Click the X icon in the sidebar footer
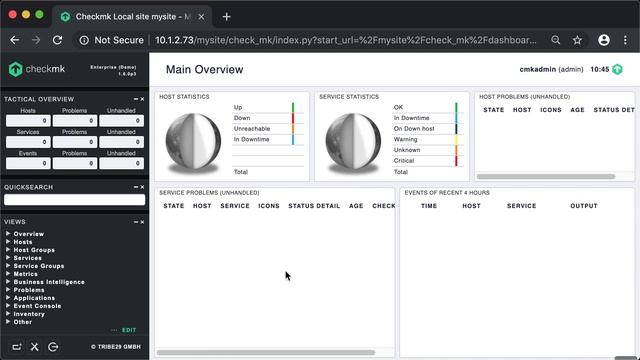 point(35,347)
